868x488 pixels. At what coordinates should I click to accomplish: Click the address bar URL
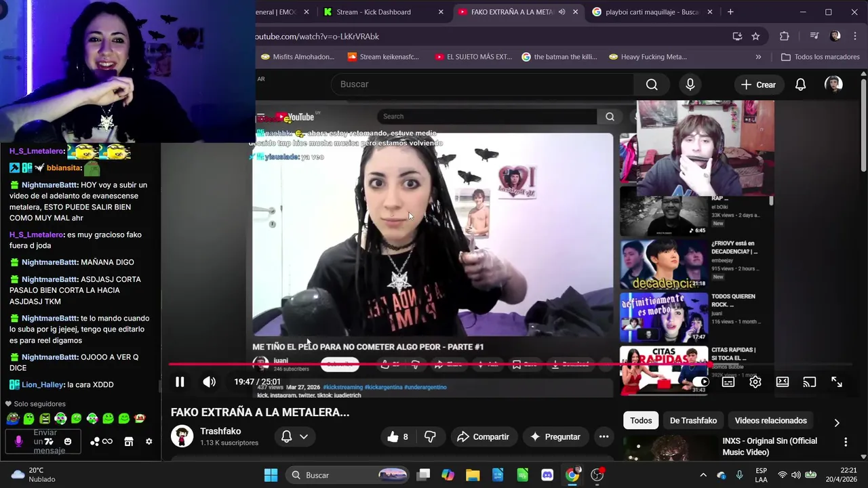pyautogui.click(x=317, y=37)
